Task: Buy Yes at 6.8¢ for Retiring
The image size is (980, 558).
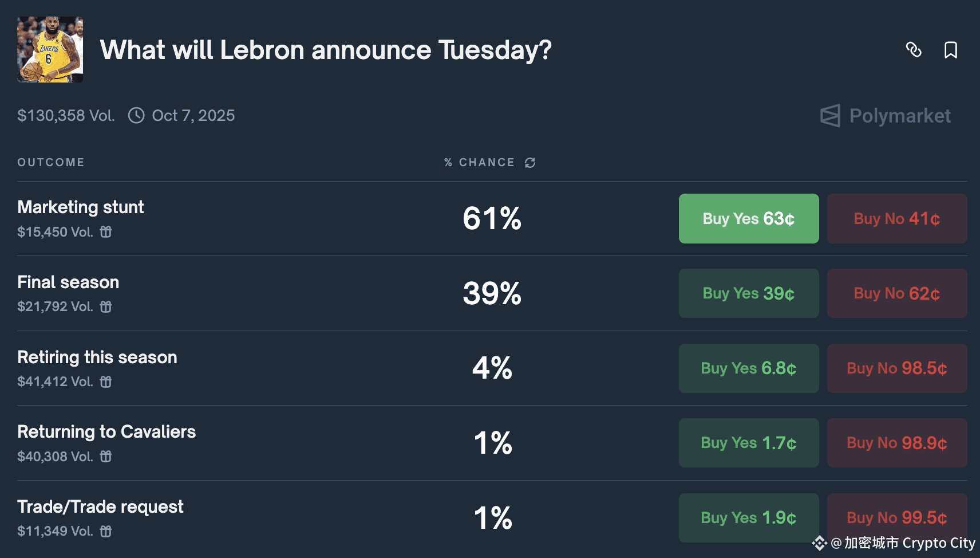Action: (748, 368)
